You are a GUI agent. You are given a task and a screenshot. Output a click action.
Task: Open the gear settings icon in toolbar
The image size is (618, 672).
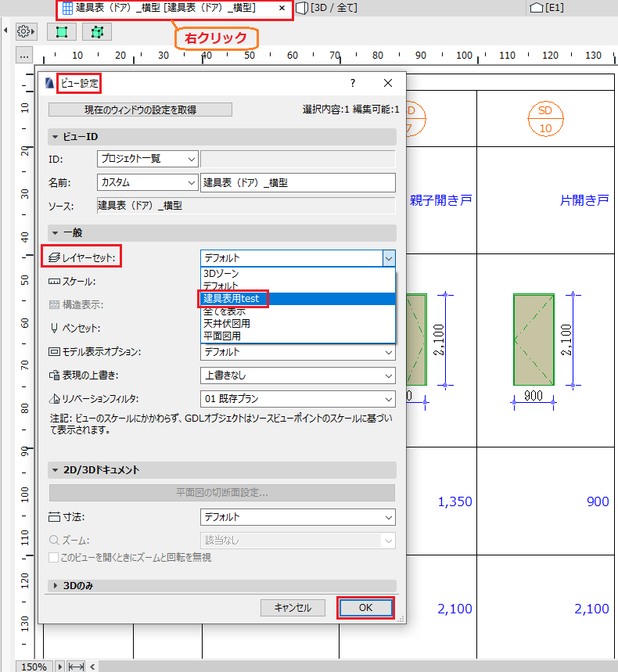pos(25,32)
